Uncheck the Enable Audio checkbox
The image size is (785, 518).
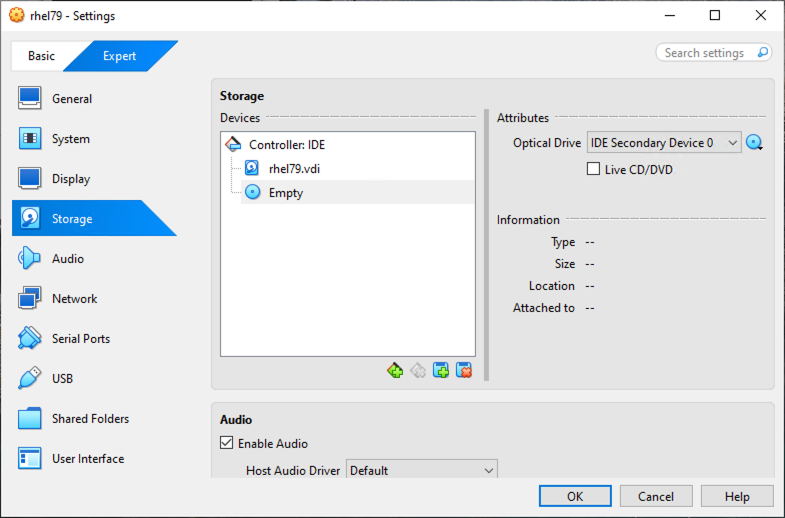pos(227,442)
